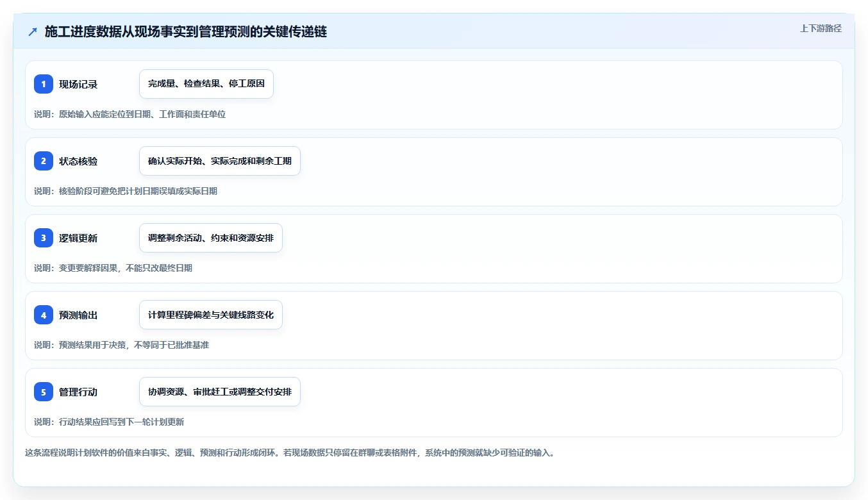The image size is (868, 500).
Task: Click the footer paragraph starting 这条流程说明计划软件
Action: (x=290, y=453)
